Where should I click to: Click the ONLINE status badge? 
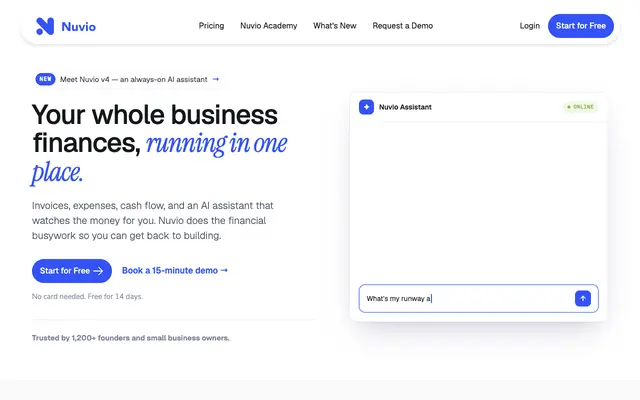(x=581, y=107)
